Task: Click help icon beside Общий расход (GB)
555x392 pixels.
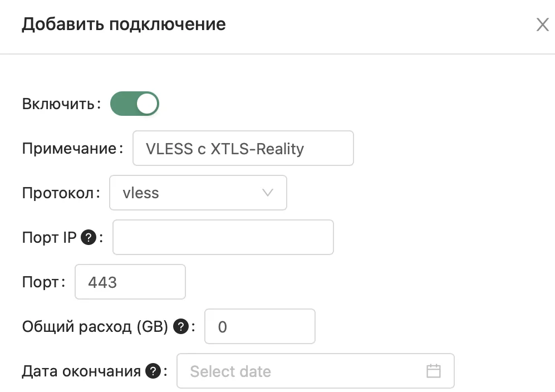Action: 180,327
